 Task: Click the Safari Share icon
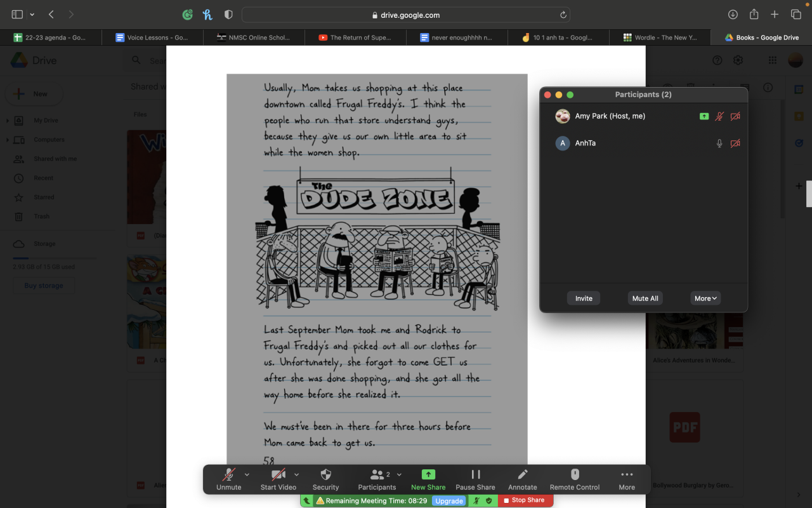coord(754,14)
